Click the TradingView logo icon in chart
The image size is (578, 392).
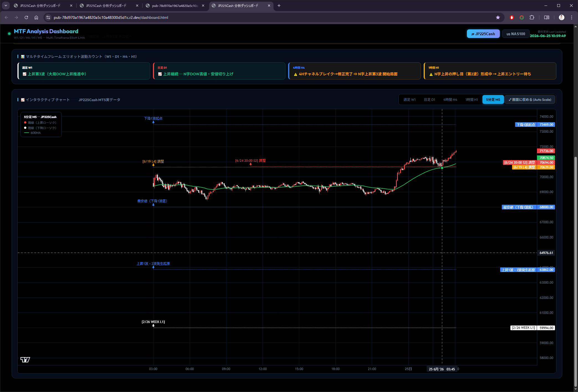(25, 360)
